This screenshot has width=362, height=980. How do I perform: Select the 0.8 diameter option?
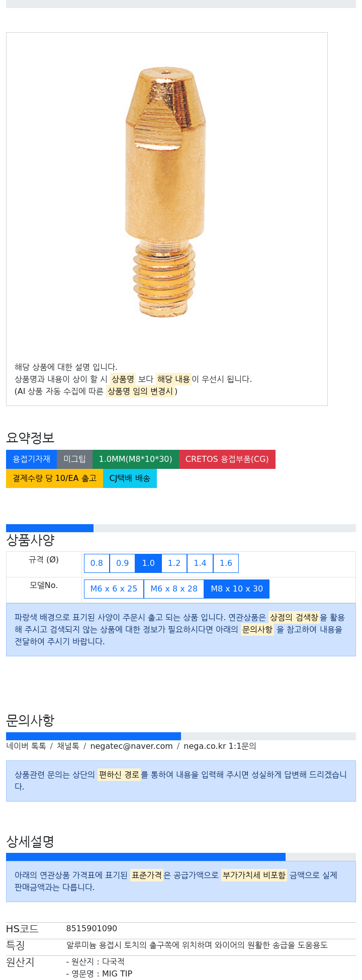pyautogui.click(x=97, y=563)
